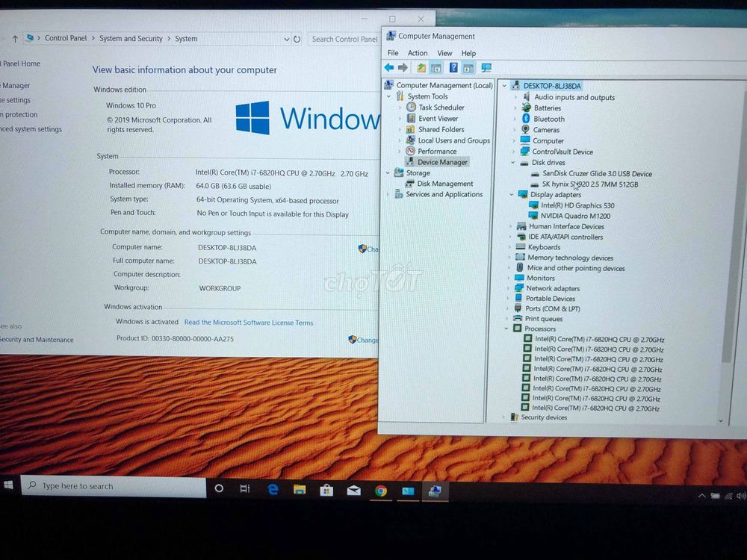Open Microsoft Store from the taskbar
This screenshot has height=560, width=747.
coord(326,490)
